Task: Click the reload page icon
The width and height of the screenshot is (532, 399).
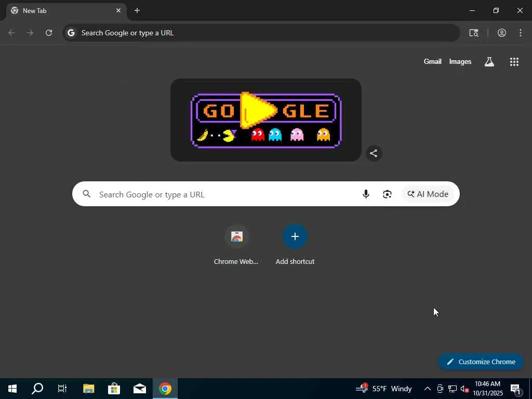Action: (49, 33)
